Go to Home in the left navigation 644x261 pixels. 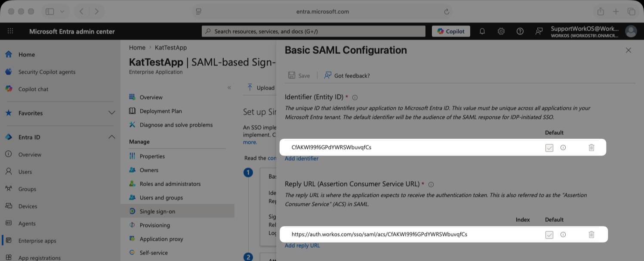(27, 55)
